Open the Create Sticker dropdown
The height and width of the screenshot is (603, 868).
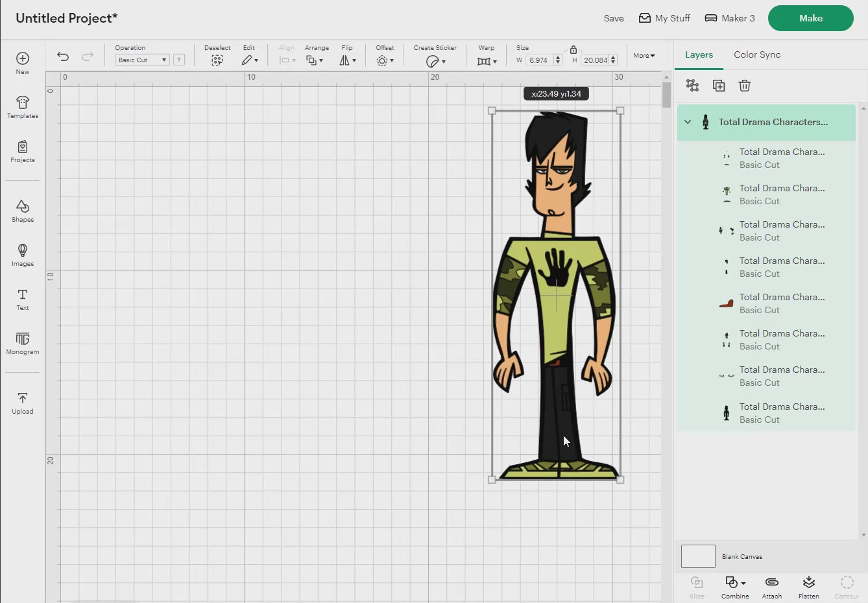[x=435, y=61]
